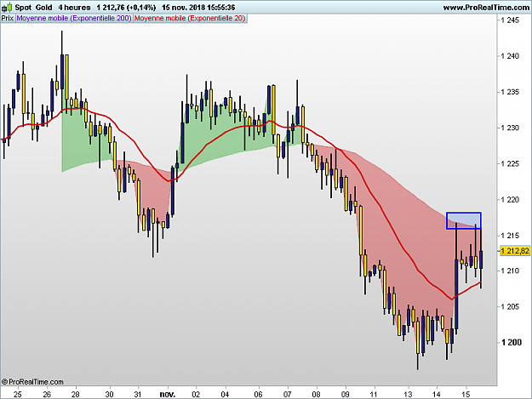Screen dimensions: 532x399
Task: Click the date label 25 on time axis
Action: point(18,394)
